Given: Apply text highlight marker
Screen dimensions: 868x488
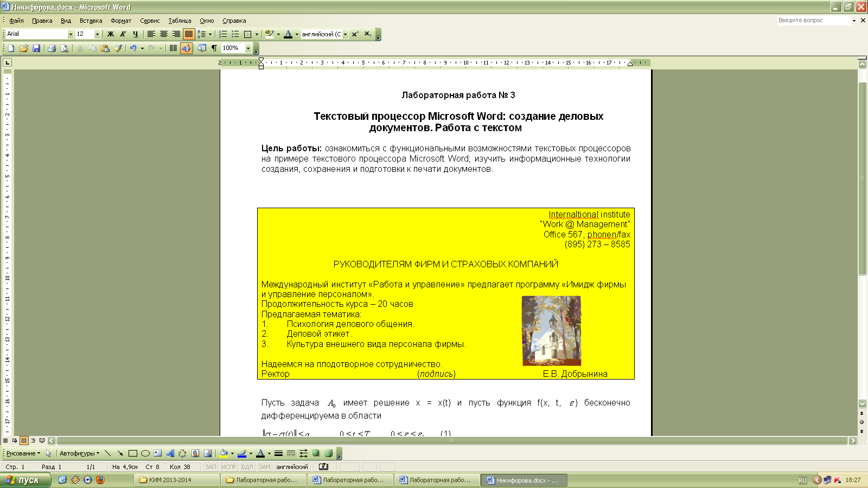Looking at the screenshot, I should coord(269,34).
